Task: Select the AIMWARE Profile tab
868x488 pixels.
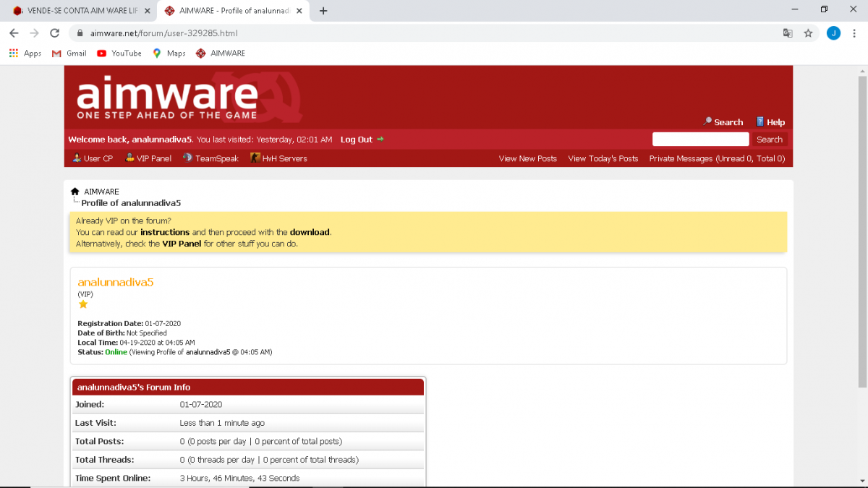Action: 233,11
